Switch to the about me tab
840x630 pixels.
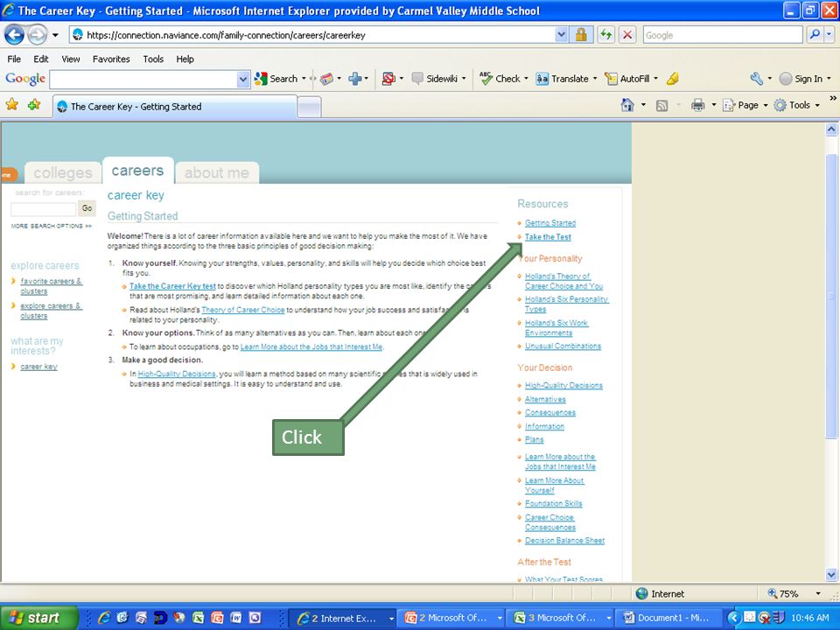tap(217, 172)
